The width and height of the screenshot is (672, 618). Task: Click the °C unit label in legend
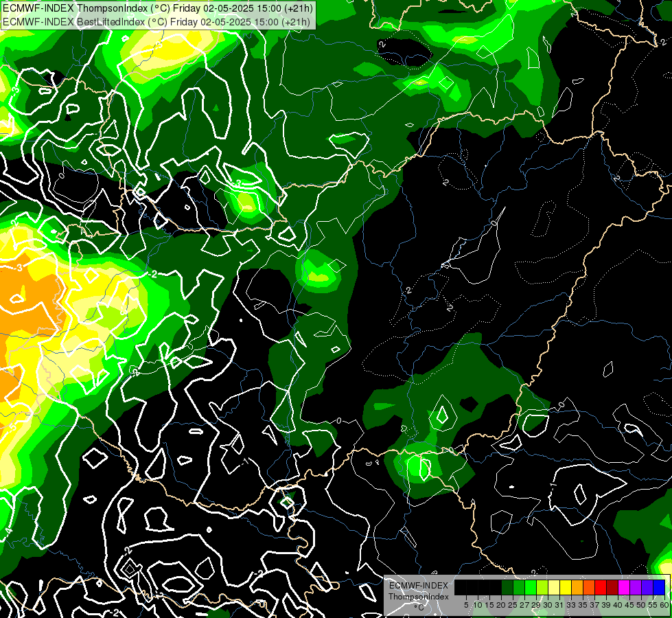click(x=419, y=608)
